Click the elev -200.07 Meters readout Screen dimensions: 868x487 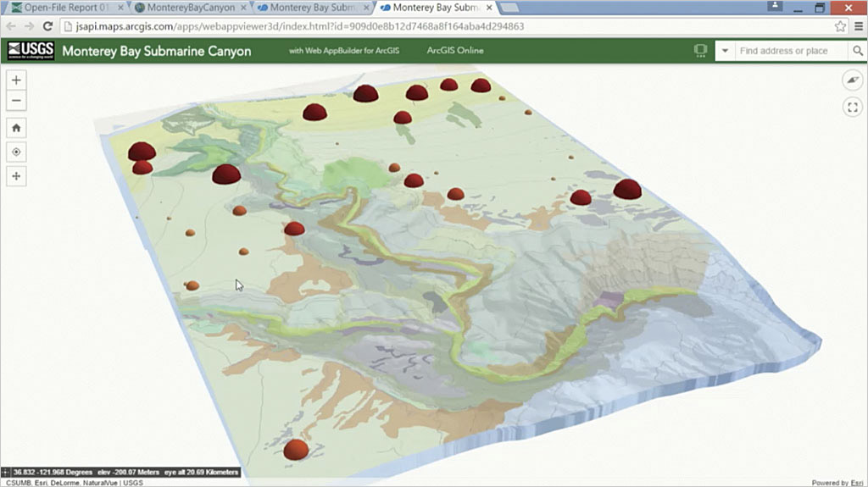[129, 472]
